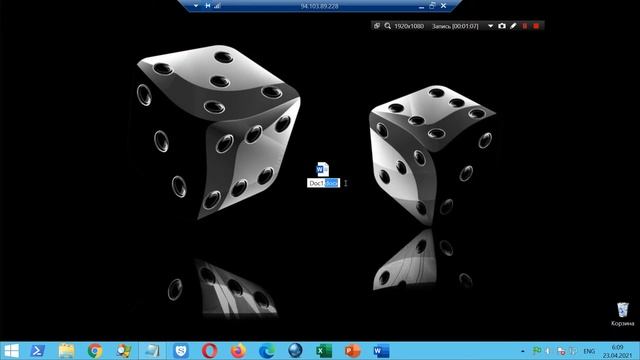Open the clock and date 23.04.2021
Image resolution: width=640 pixels, height=360 pixels.
(x=617, y=351)
